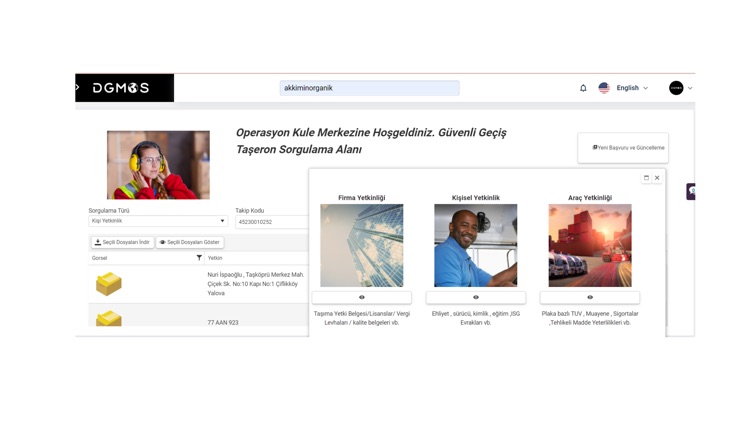This screenshot has height=422, width=750.
Task: View Araç Yetkinliği with eye button
Action: pyautogui.click(x=590, y=297)
